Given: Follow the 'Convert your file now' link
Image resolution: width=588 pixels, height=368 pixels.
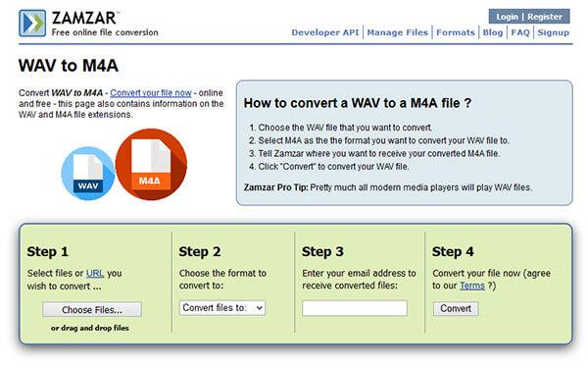Looking at the screenshot, I should pos(150,93).
